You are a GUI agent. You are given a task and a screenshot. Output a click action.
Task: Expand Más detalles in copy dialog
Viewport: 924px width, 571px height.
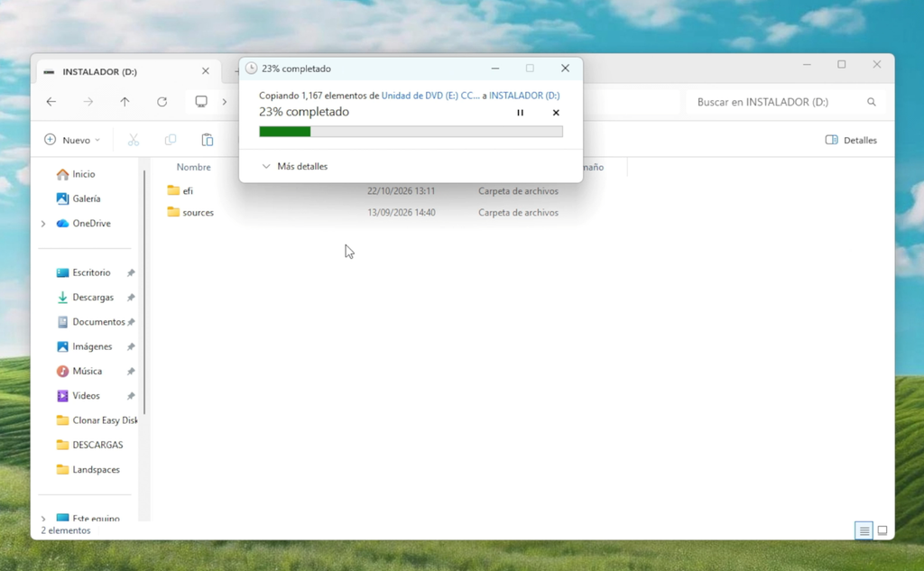(295, 166)
